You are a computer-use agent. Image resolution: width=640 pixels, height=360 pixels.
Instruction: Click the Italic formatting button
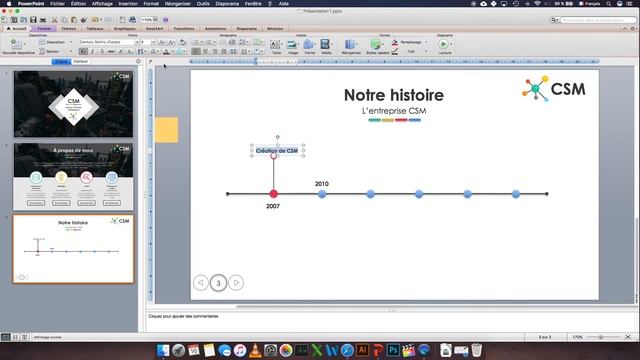(x=93, y=51)
